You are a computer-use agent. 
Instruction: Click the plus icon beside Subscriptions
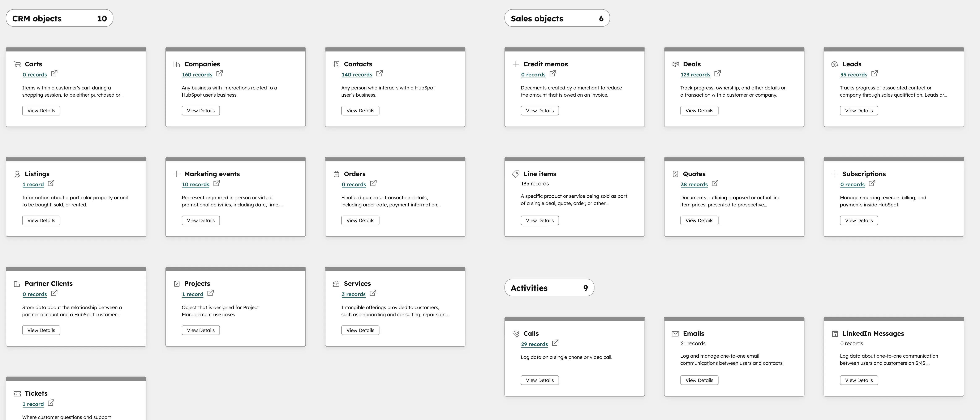(835, 174)
